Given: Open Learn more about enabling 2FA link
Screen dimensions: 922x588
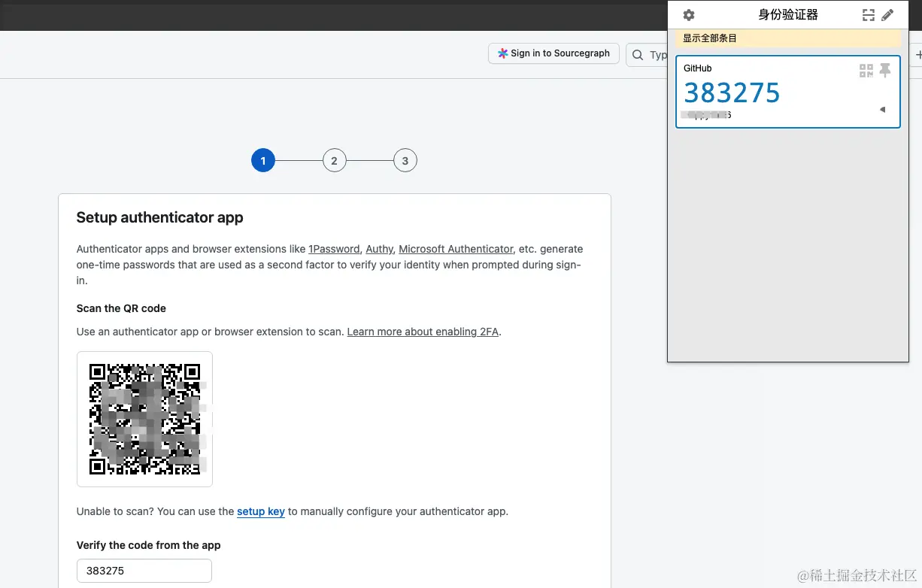Looking at the screenshot, I should (x=423, y=332).
